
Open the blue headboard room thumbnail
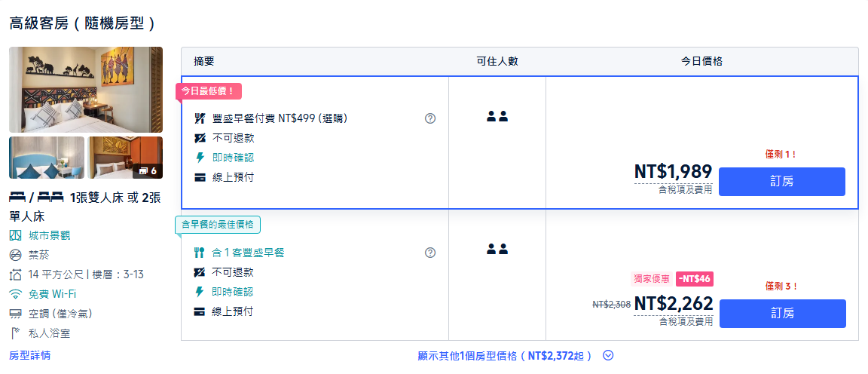47,158
